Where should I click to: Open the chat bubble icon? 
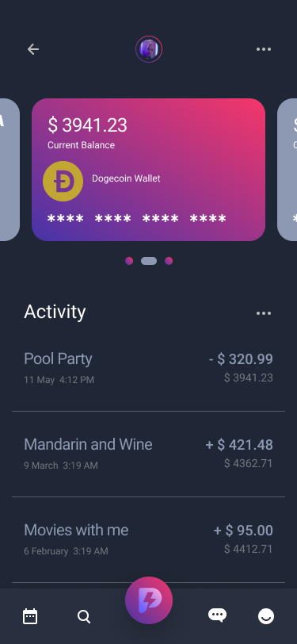tap(218, 615)
